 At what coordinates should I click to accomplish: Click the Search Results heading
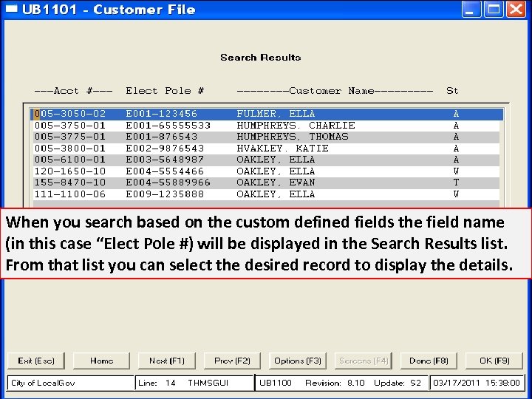point(261,58)
